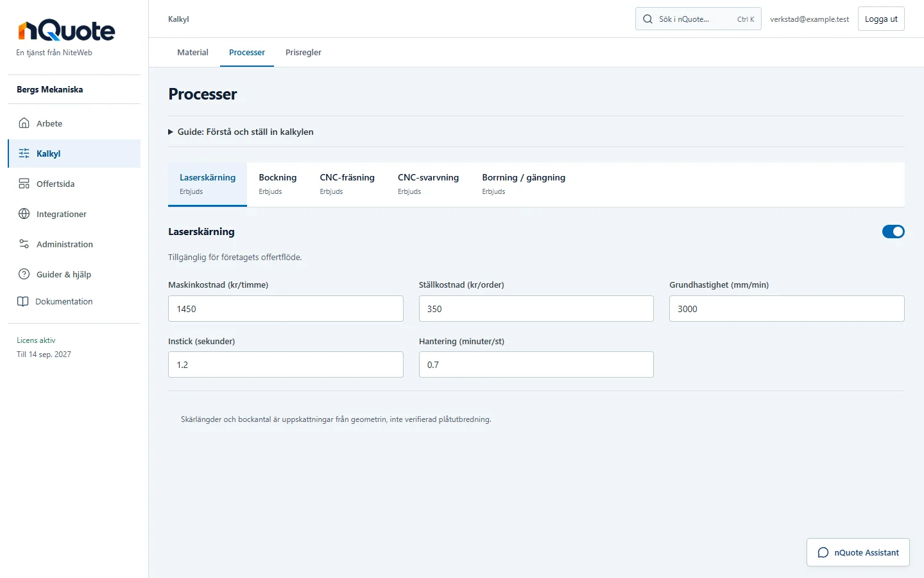Click the Grundhastighet (mm/min) field
The height and width of the screenshot is (578, 924).
[x=787, y=309]
